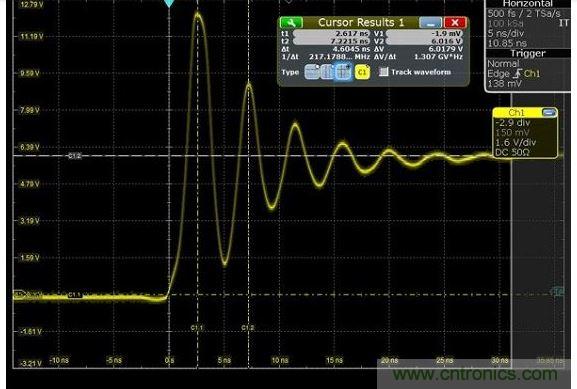Click the ΔV/Δt reading 1.307 GV*Hz
This screenshot has width=577, height=389.
[438, 57]
